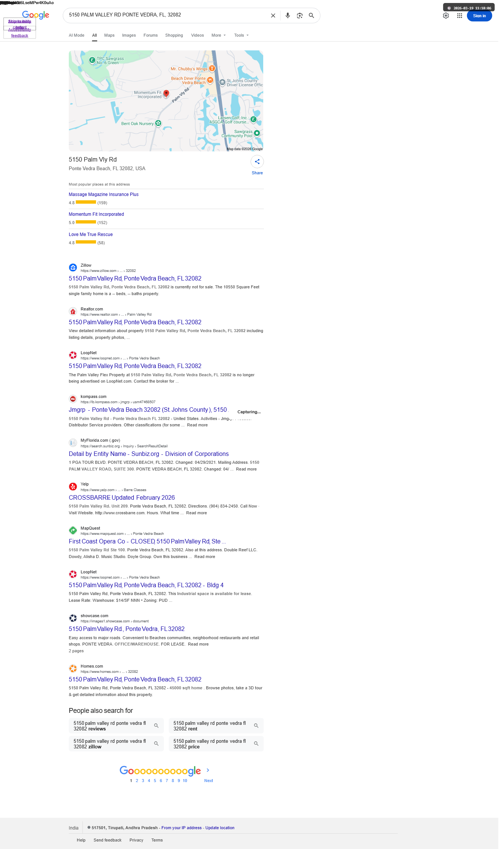Open the Zillow 5150 Palm Valley Rd result
The width and height of the screenshot is (504, 849).
[135, 279]
